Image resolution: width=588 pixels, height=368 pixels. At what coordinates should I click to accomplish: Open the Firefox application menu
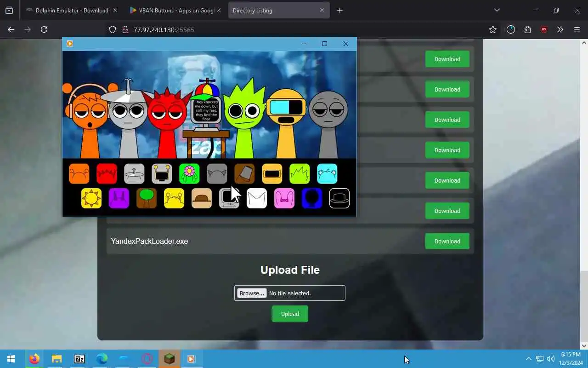(x=577, y=29)
